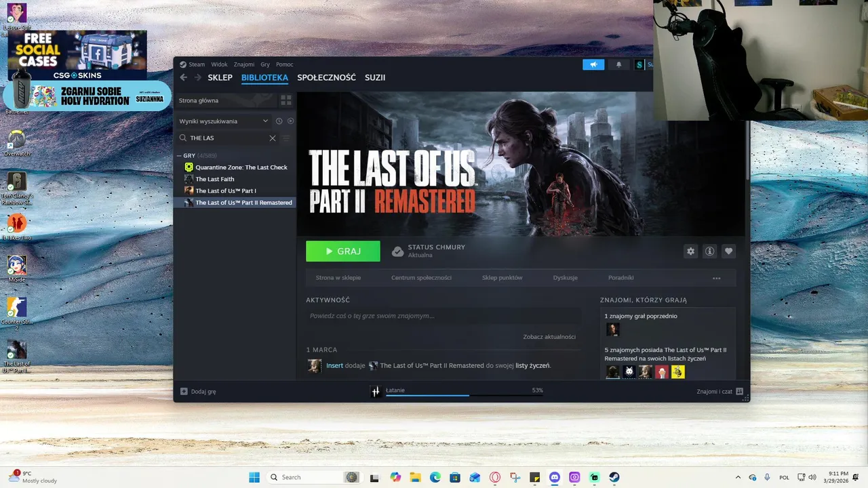Click the library search field containing THE LAS
Viewport: 868px width, 488px height.
pyautogui.click(x=227, y=138)
